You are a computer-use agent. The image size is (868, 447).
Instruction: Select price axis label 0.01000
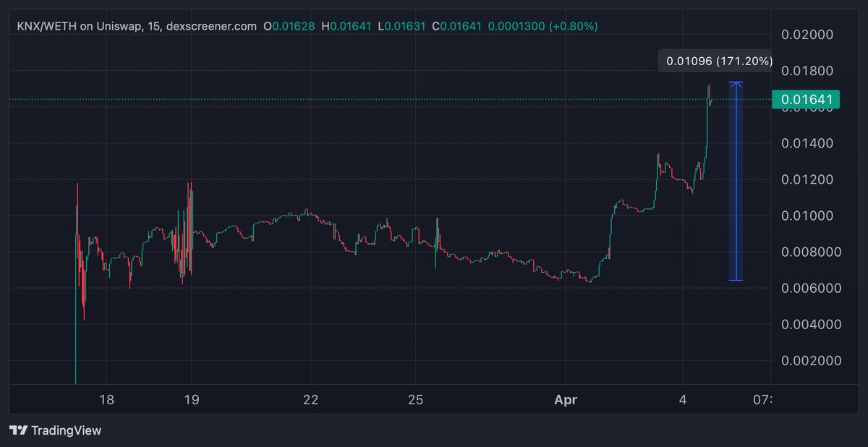click(x=807, y=216)
